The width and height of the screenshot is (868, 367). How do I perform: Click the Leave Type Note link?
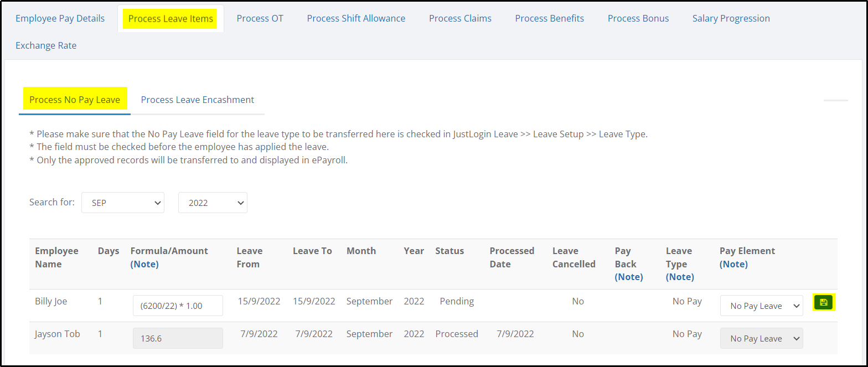tap(680, 277)
